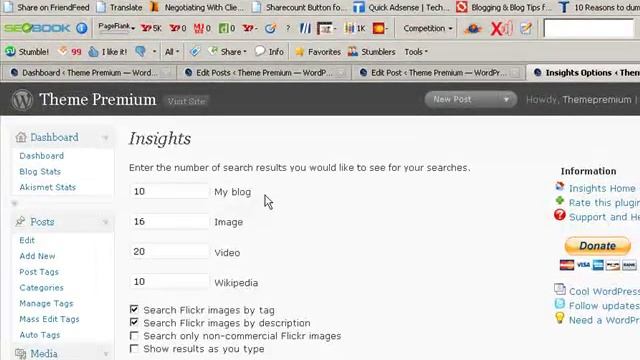The image size is (640, 360).
Task: Click the Wikipedia results field
Action: point(169,282)
